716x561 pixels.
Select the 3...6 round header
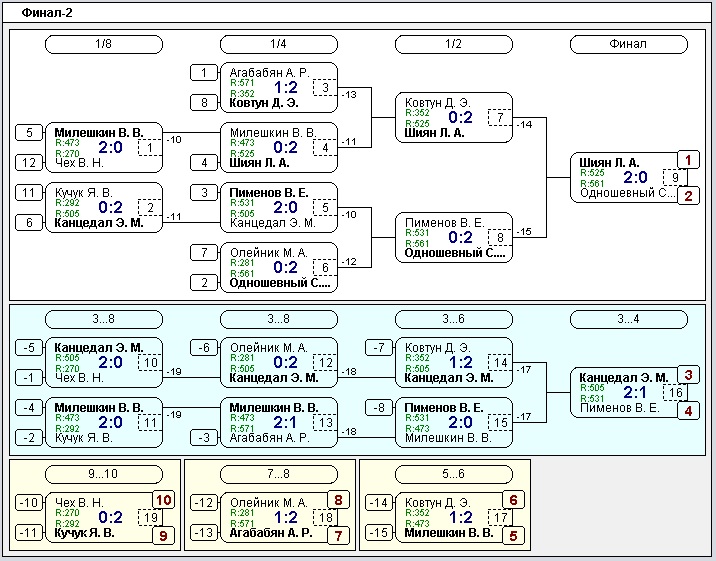pos(453,319)
